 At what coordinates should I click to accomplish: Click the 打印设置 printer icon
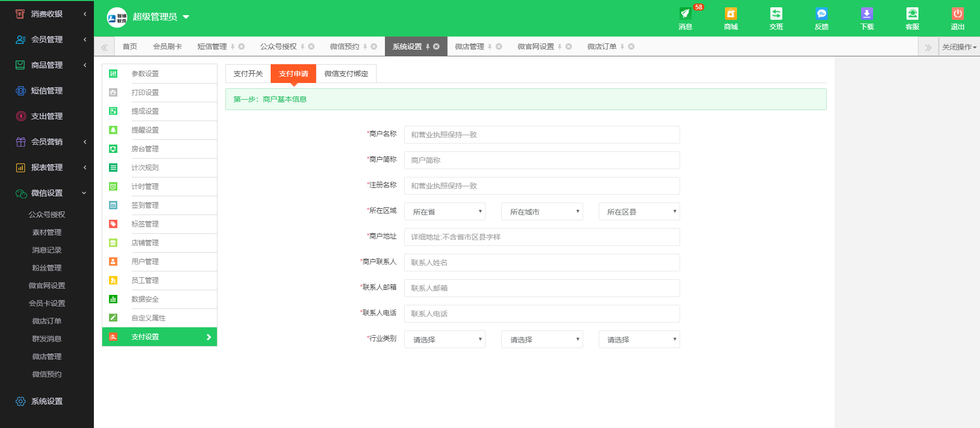click(x=113, y=92)
